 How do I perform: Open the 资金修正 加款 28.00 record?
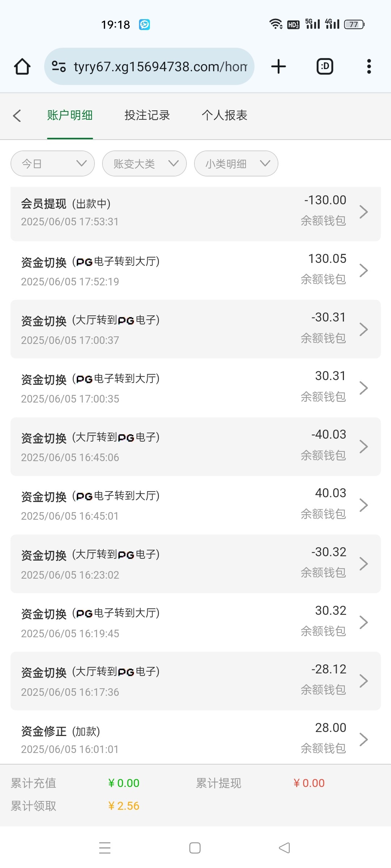[195, 739]
